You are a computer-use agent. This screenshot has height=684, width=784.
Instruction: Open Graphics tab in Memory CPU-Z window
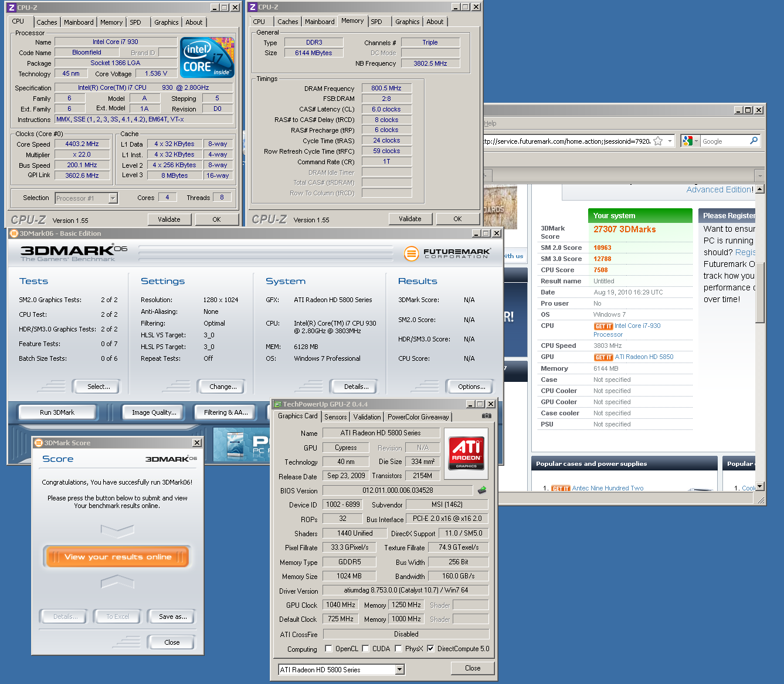pos(407,22)
